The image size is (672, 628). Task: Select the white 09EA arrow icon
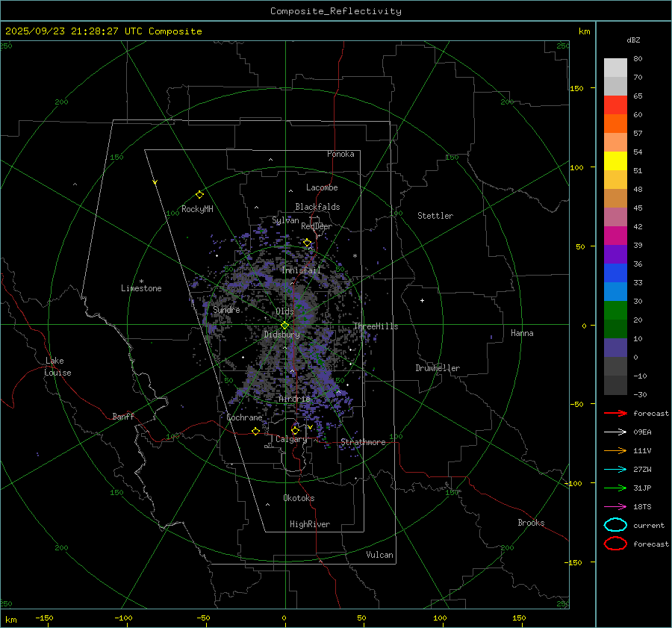click(x=615, y=432)
